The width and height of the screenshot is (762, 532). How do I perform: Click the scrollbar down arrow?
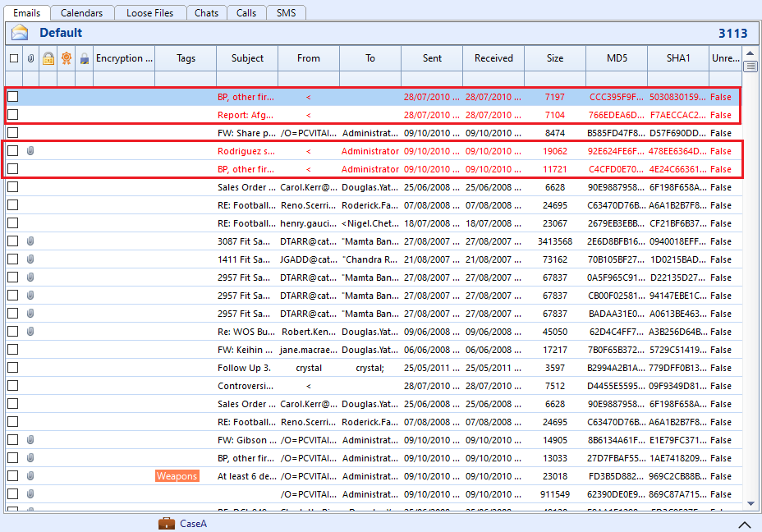(751, 503)
